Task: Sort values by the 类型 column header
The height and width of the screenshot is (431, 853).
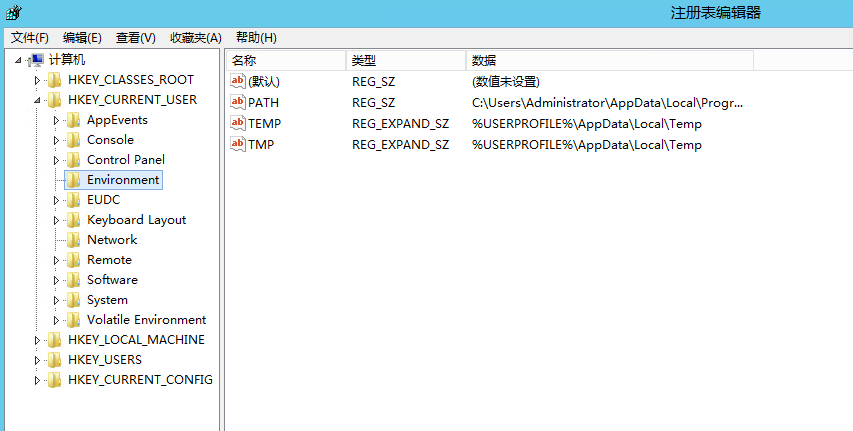Action: (406, 60)
